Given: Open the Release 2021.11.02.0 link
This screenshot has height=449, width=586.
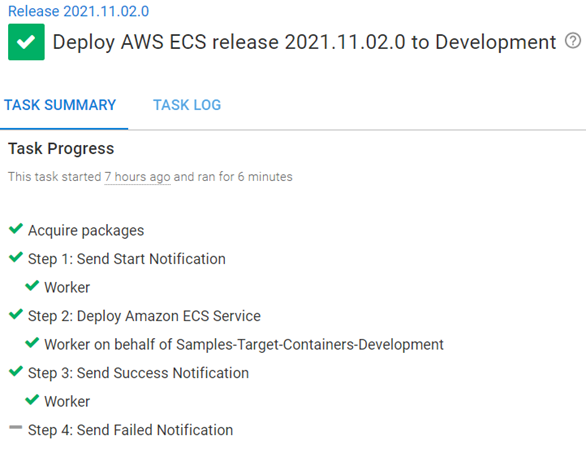Looking at the screenshot, I should click(x=78, y=11).
